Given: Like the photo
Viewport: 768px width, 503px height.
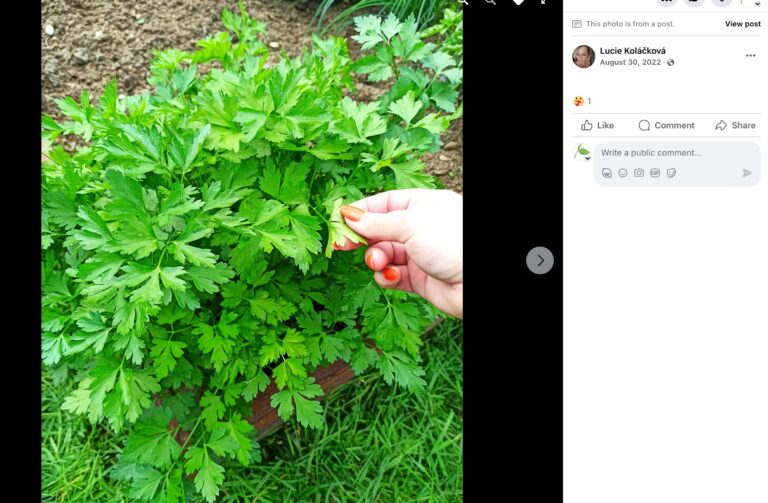Looking at the screenshot, I should click(597, 125).
